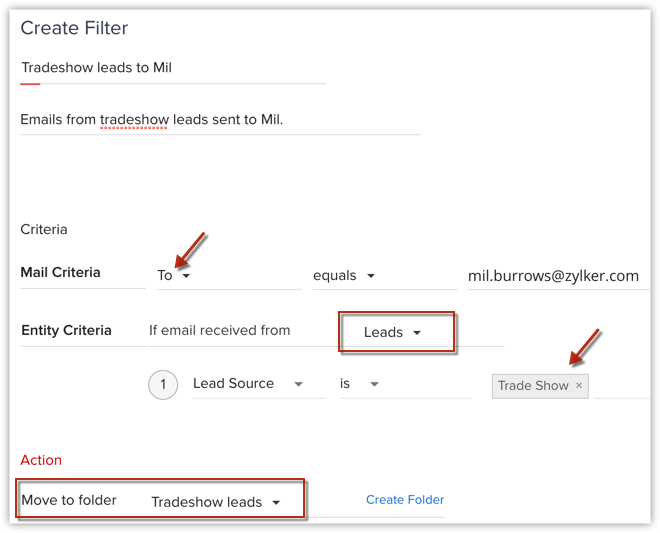Expand the Lead Source field dropdown
The width and height of the screenshot is (660, 533).
pos(249,383)
